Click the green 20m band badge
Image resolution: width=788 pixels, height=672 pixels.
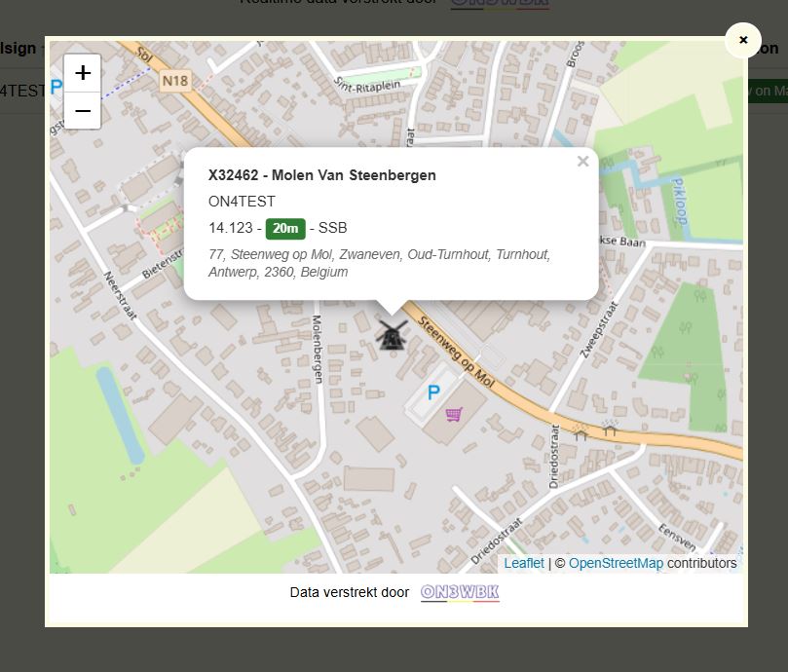point(285,229)
